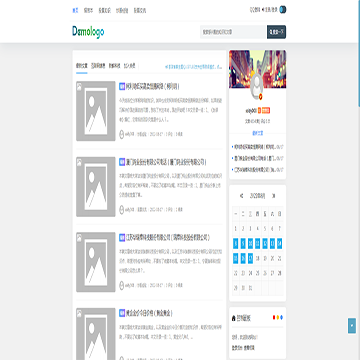Toggle the dark mode switch in top bar

pos(283,10)
